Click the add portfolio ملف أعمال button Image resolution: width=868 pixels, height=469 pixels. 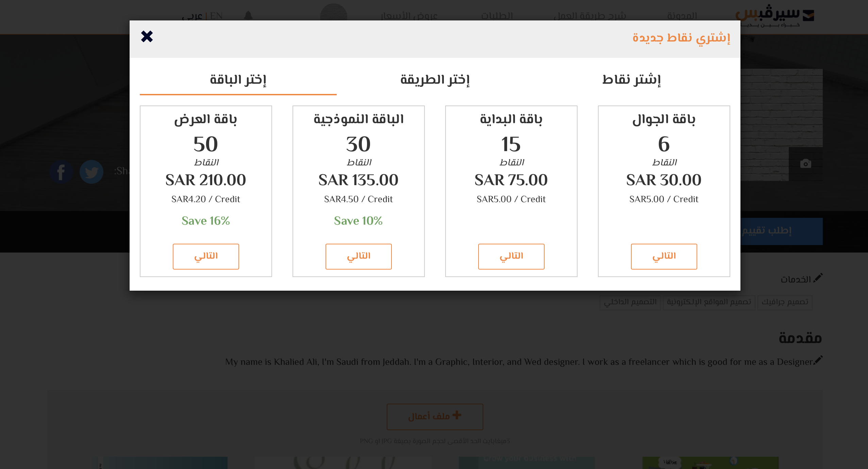pos(435,417)
